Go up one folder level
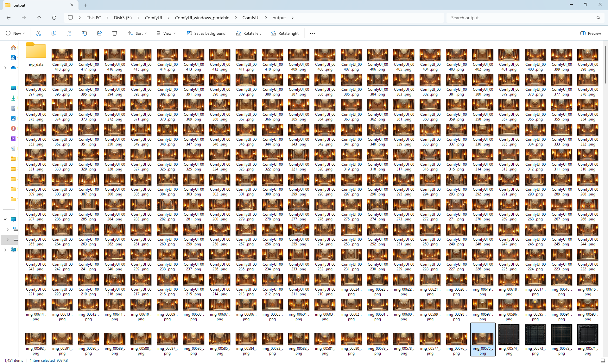Viewport: 608px width, 364px height. (x=39, y=18)
